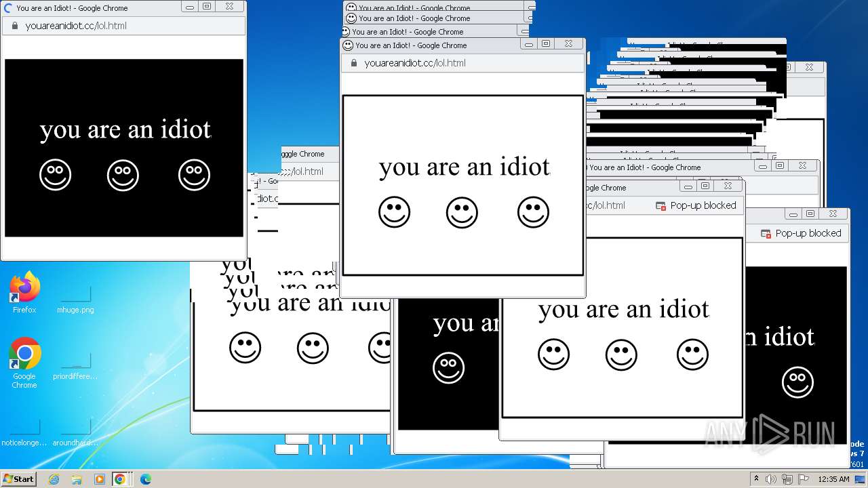Screen dimensions: 868x488
Task: Click middle smiley in lower-right white window
Action: coord(621,354)
